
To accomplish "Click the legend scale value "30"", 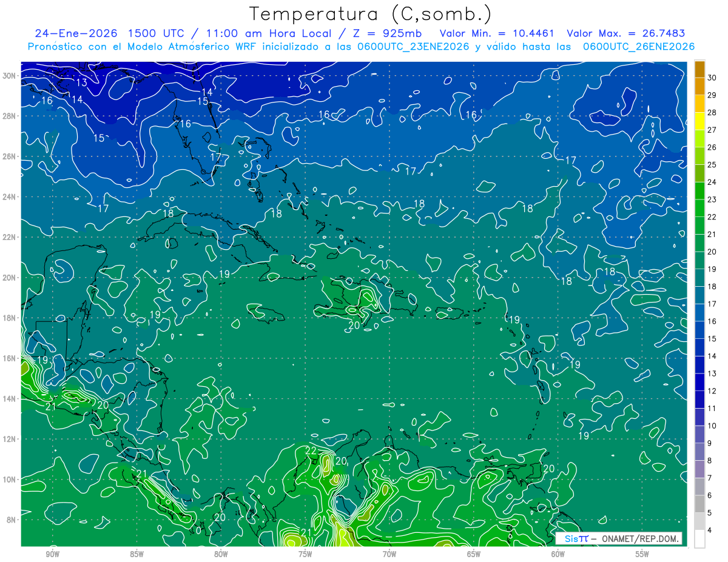I will tap(712, 78).
